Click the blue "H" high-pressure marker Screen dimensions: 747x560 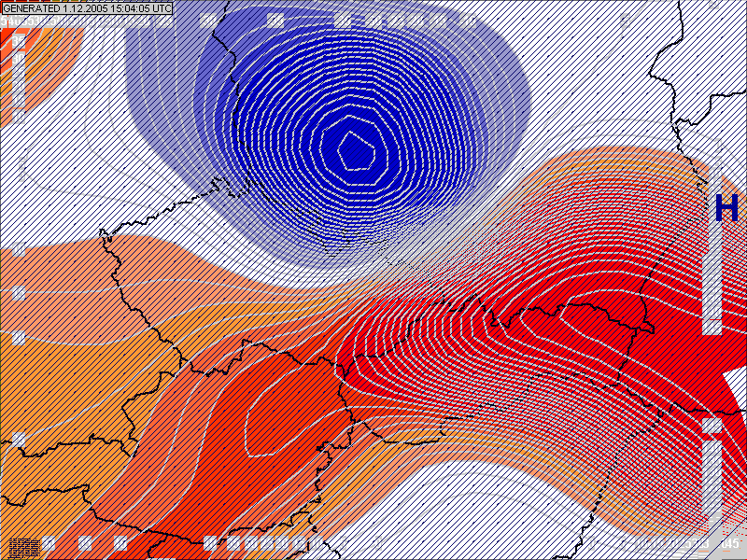coord(726,207)
